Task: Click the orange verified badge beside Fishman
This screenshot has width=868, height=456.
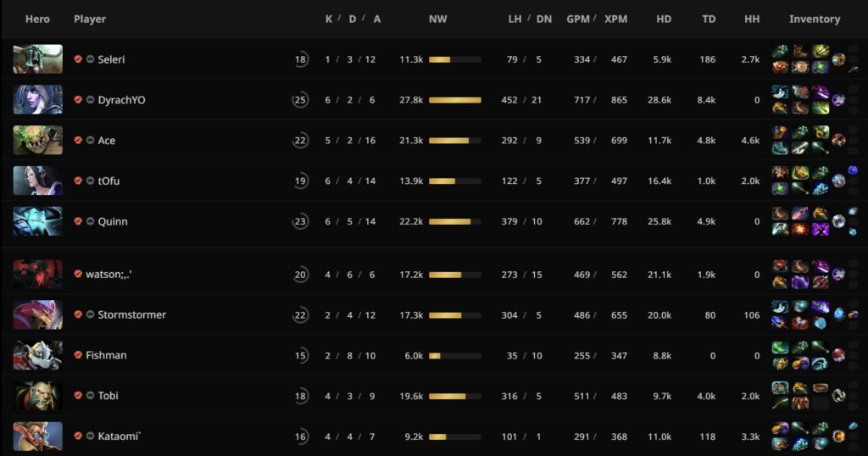Action: 78,355
